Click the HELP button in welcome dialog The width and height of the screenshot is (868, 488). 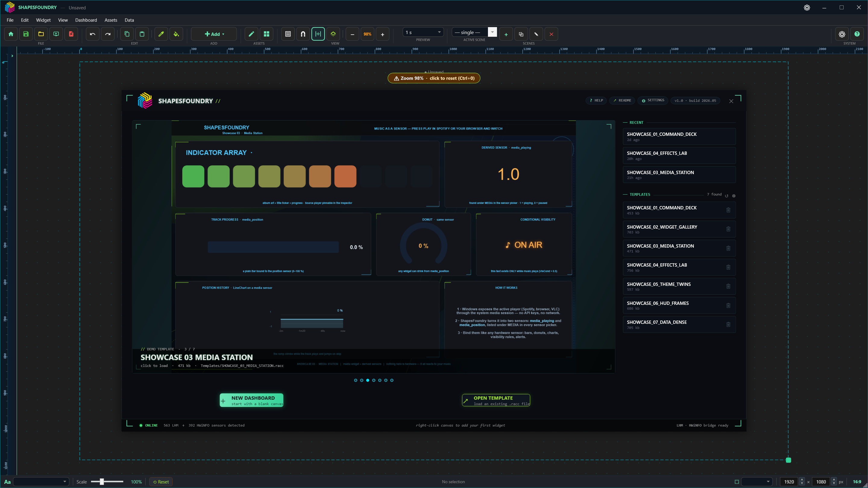tap(596, 100)
